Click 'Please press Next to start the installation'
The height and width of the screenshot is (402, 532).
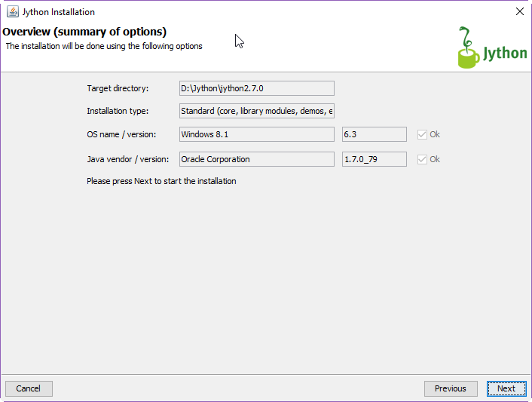[161, 181]
